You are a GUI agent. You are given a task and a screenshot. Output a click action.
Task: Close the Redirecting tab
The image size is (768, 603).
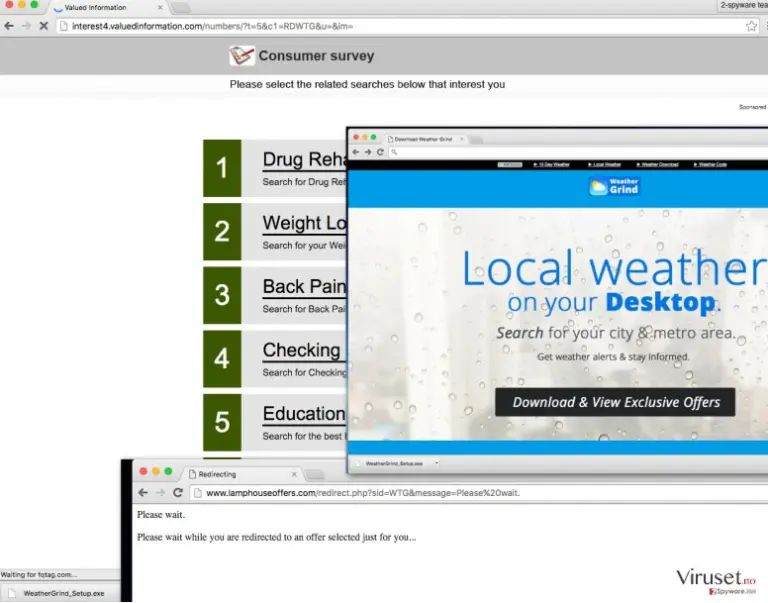click(x=294, y=474)
